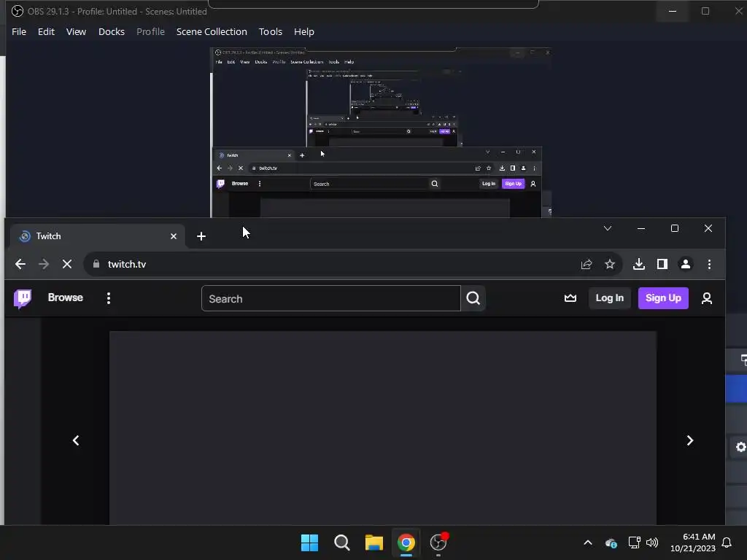Switch to Chrome on the taskbar
Image resolution: width=747 pixels, height=560 pixels.
click(x=406, y=542)
